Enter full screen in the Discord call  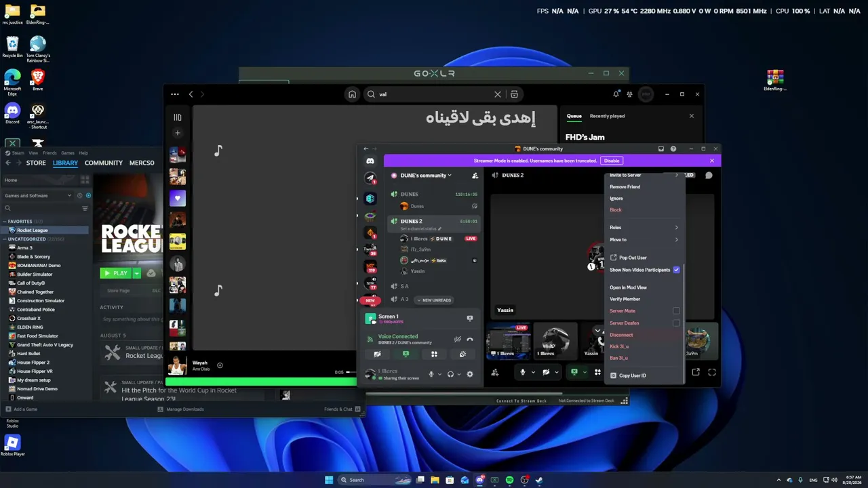coord(712,372)
